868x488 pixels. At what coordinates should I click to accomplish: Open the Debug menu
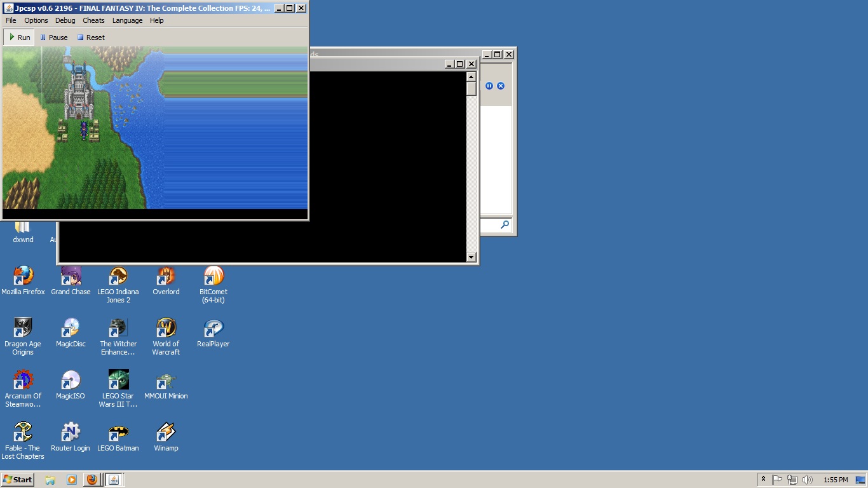(x=65, y=20)
